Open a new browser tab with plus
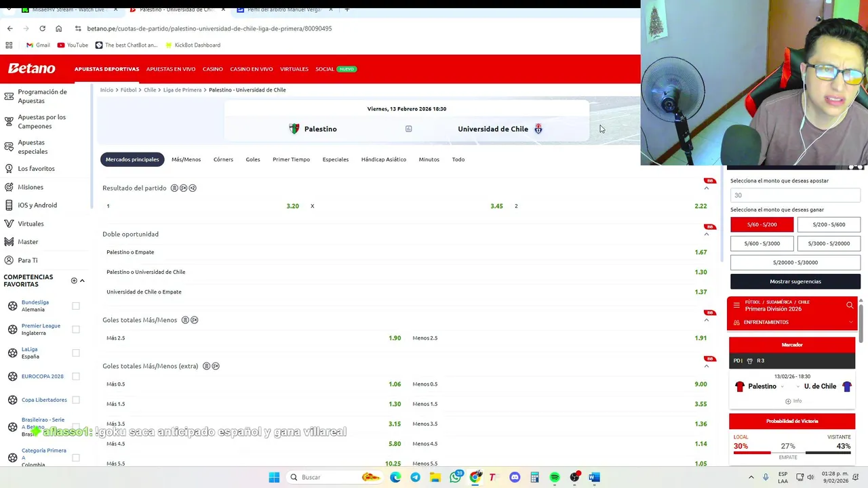The width and height of the screenshot is (868, 488). click(347, 9)
